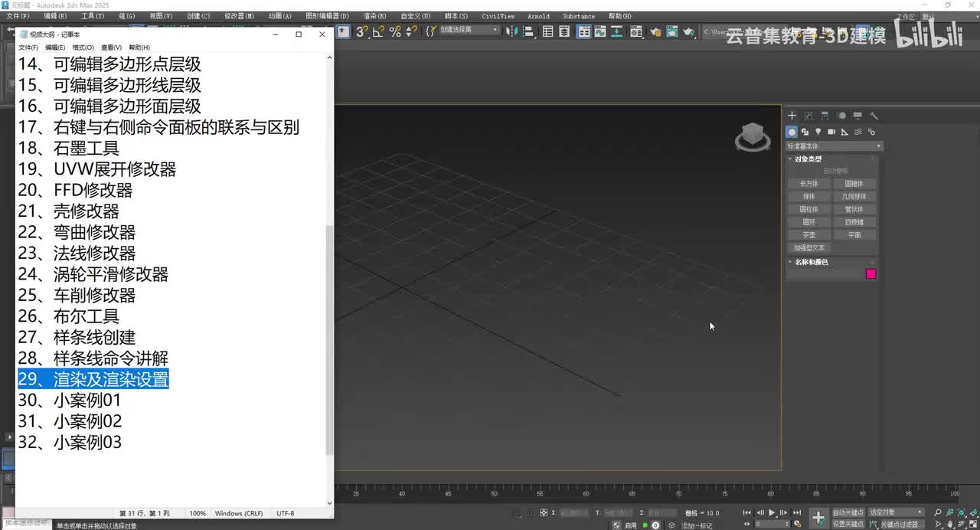This screenshot has height=530, width=980.
Task: Open the Utilities wrench tab
Action: coord(874,116)
